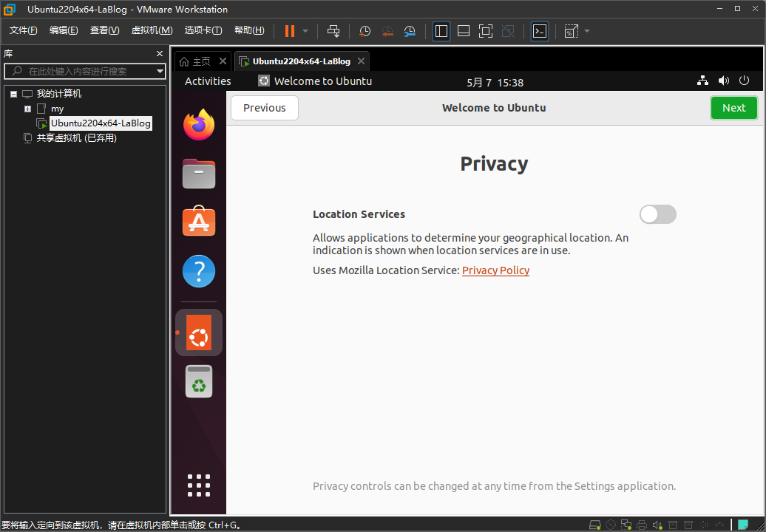Click the stretch guest display icon
Viewport: 766px width, 532px height.
[x=571, y=31]
